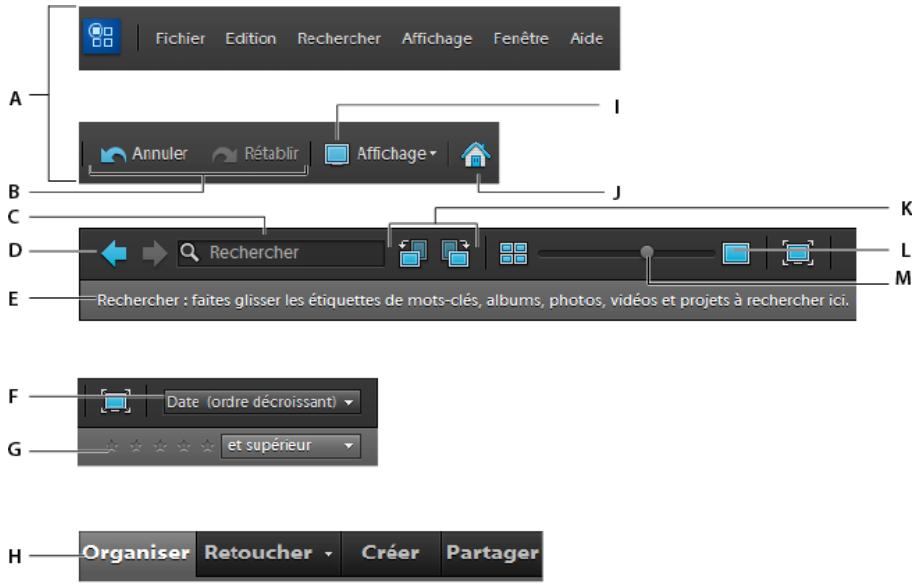Switch to single photo view icon
The width and height of the screenshot is (923, 587).
pos(736,254)
